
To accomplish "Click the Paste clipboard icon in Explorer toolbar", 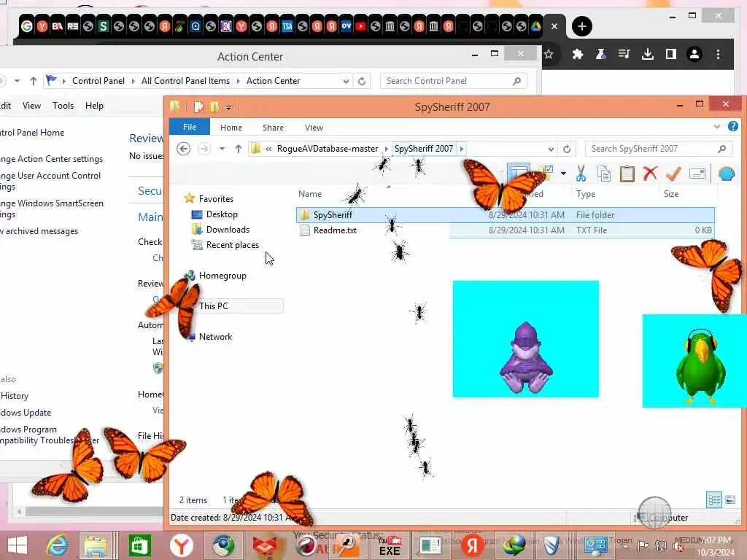I will coord(627,174).
